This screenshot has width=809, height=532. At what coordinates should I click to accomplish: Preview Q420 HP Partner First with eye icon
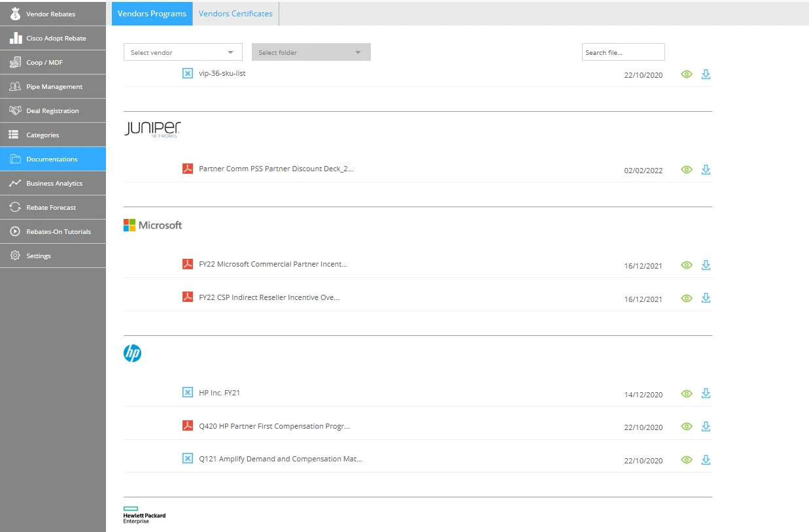tap(686, 427)
